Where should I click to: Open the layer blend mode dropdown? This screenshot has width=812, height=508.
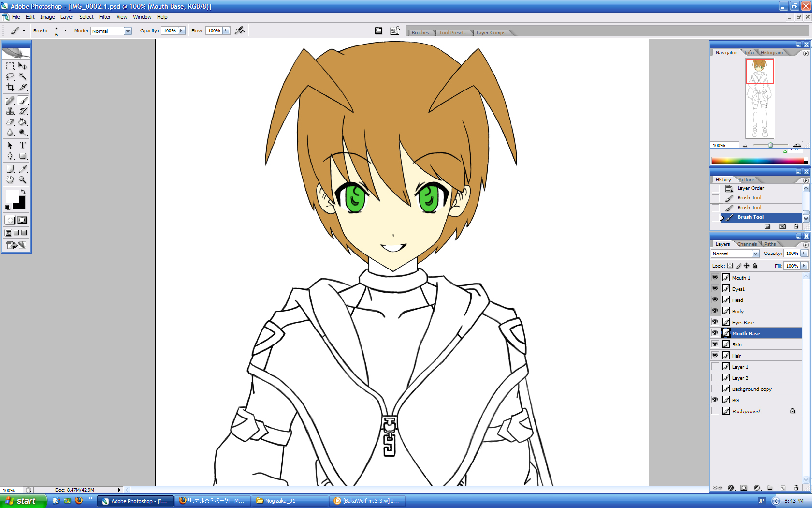click(x=755, y=254)
